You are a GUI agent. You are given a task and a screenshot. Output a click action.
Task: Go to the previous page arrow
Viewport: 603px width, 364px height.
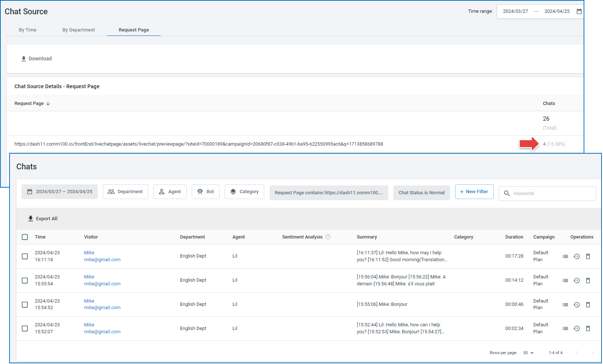coord(577,353)
